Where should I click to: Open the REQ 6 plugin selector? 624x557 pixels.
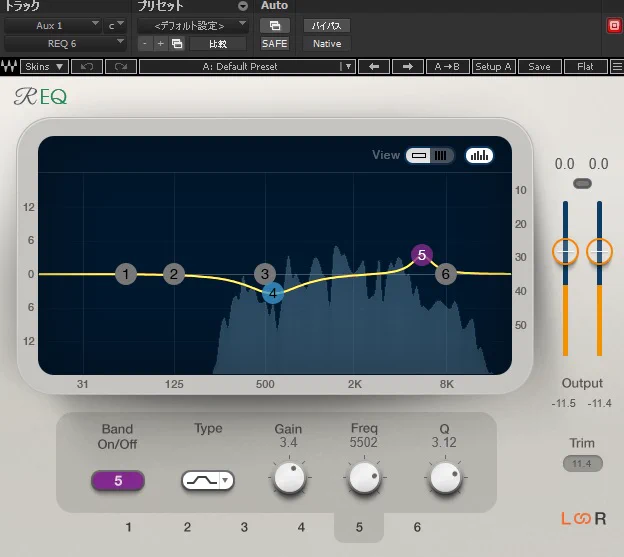[65, 44]
